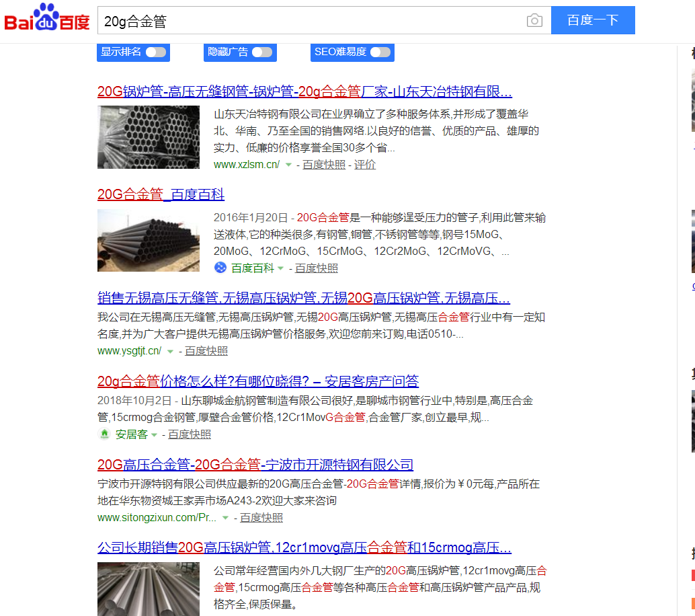This screenshot has height=616, width=695.
Task: Open 宁波市开源特钢有限公司 result title
Action: tap(255, 464)
